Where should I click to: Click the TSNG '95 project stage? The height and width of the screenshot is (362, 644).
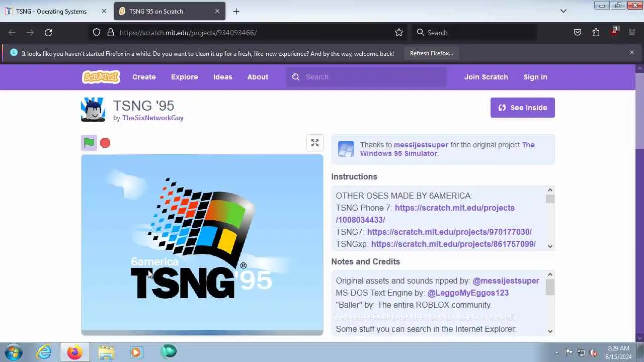pos(202,244)
